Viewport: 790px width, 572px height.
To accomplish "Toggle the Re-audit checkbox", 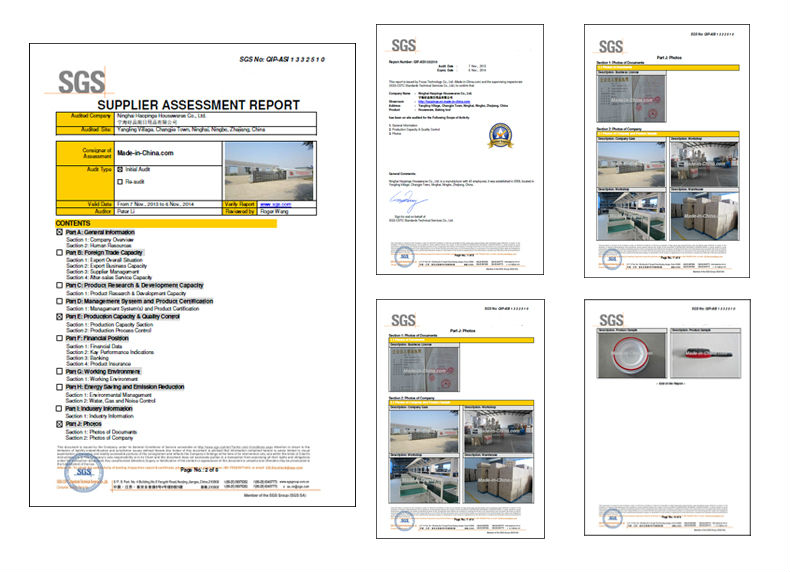I will click(120, 181).
